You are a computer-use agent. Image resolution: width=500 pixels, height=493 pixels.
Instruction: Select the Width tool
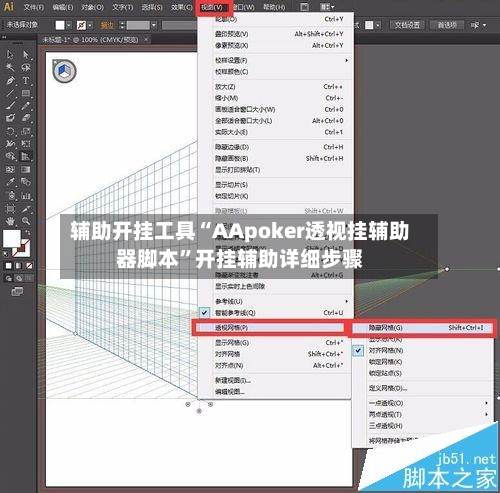[10, 144]
